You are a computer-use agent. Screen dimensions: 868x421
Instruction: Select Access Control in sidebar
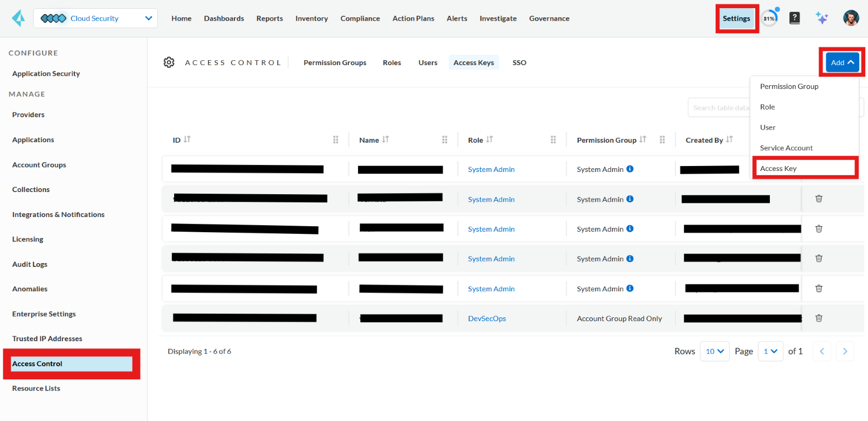[x=72, y=363]
